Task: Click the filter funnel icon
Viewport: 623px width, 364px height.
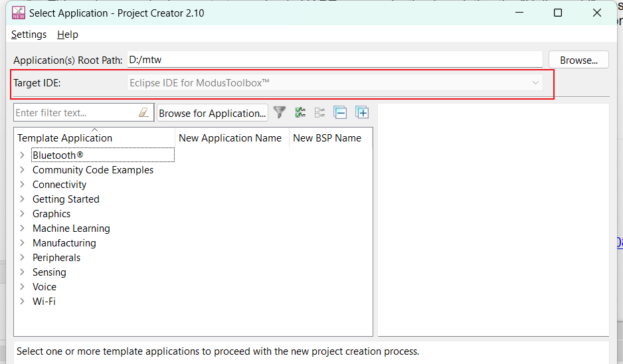Action: [280, 112]
